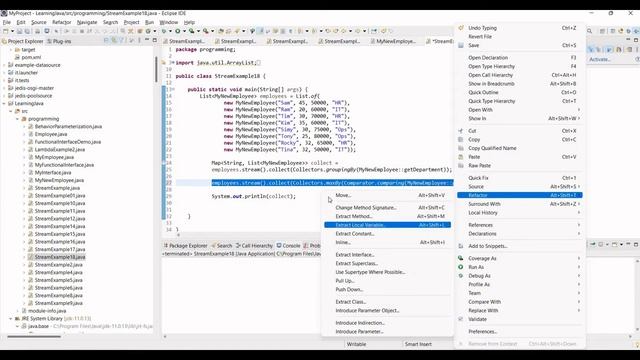Open dropdown arrow beside Coverage icon

coord(198,31)
